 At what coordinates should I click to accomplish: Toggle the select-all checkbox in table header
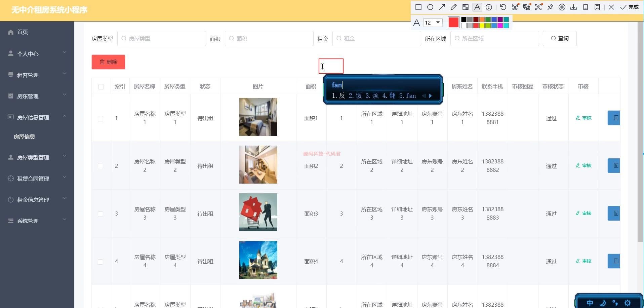pyautogui.click(x=101, y=87)
